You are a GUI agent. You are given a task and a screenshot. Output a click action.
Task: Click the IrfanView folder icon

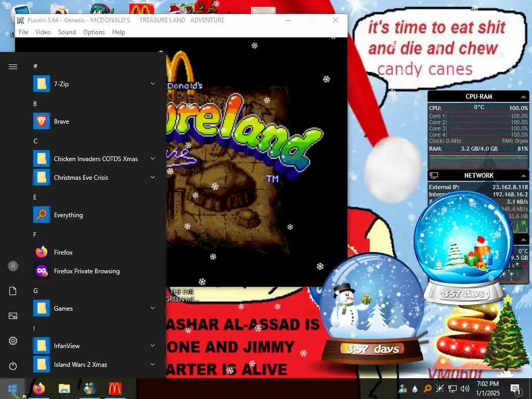click(42, 345)
